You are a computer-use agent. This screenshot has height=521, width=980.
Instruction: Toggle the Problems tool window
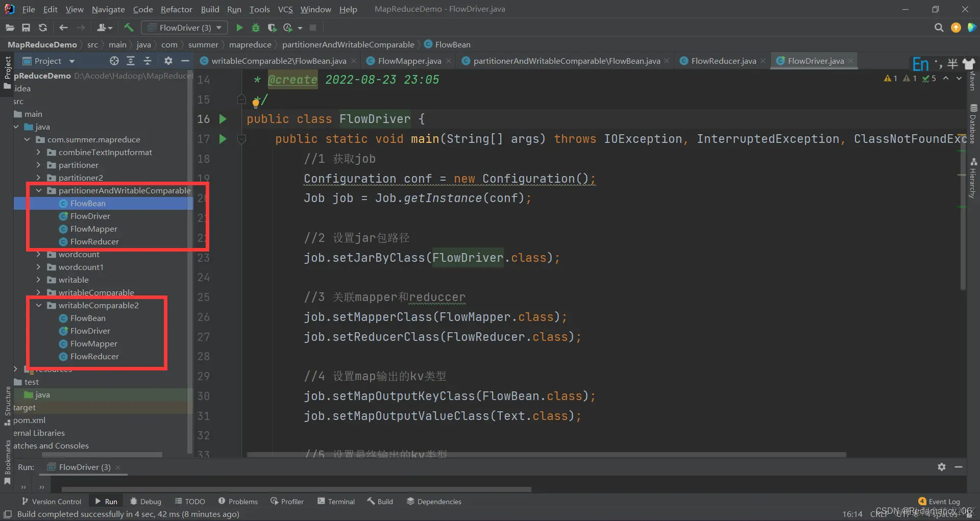pos(238,502)
